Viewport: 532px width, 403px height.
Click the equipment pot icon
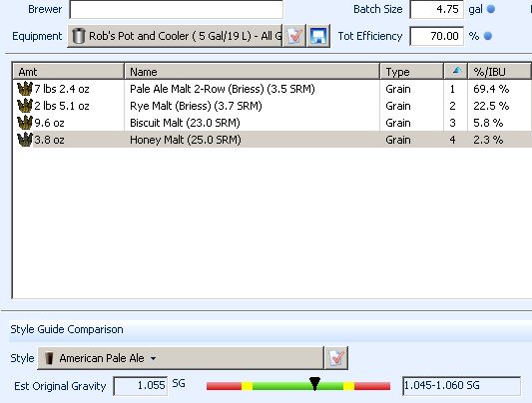coord(79,36)
